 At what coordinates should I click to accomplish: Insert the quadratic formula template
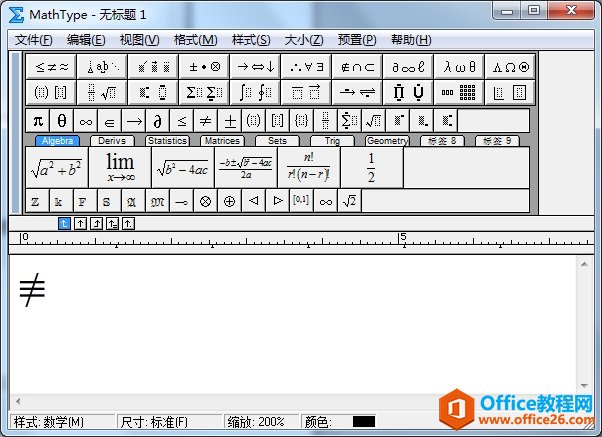coord(244,167)
